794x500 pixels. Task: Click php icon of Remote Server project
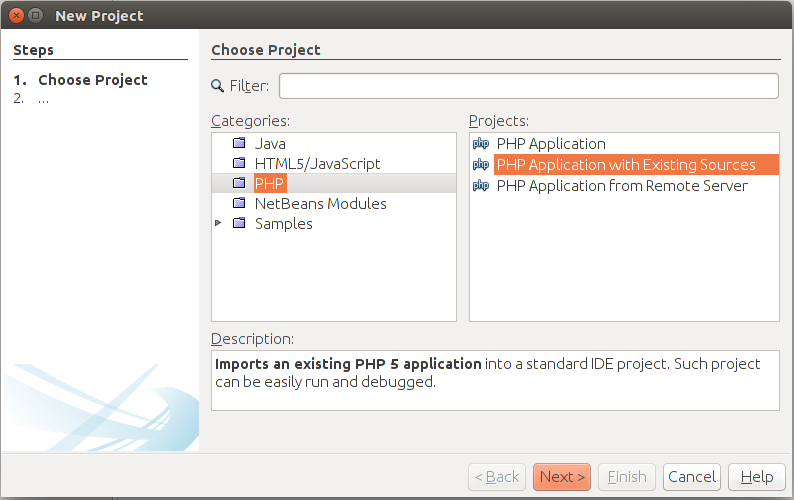click(481, 186)
